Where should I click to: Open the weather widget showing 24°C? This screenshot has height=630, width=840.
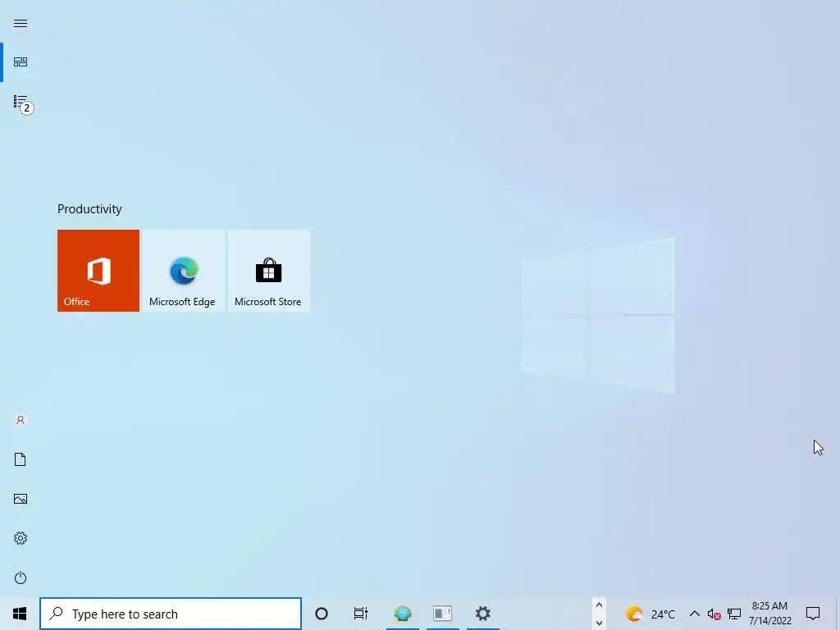651,614
